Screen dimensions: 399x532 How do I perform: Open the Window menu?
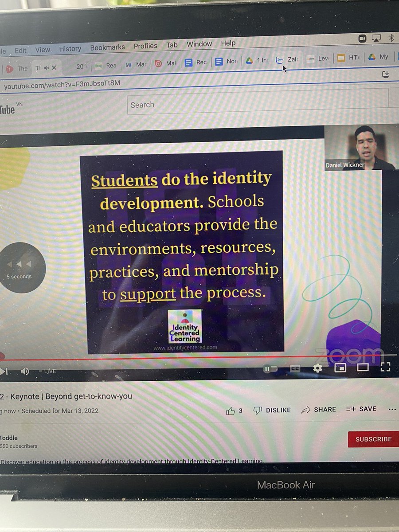point(199,44)
